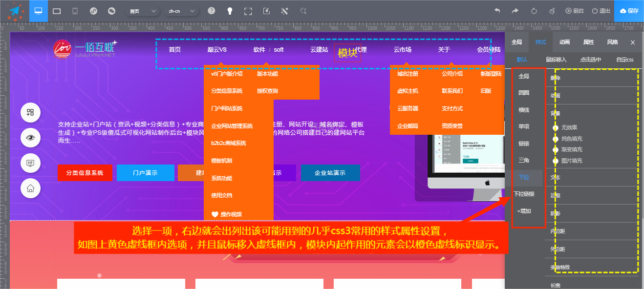The height and width of the screenshot is (289, 644).
Task: Switch to the 动画 tab
Action: click(564, 42)
